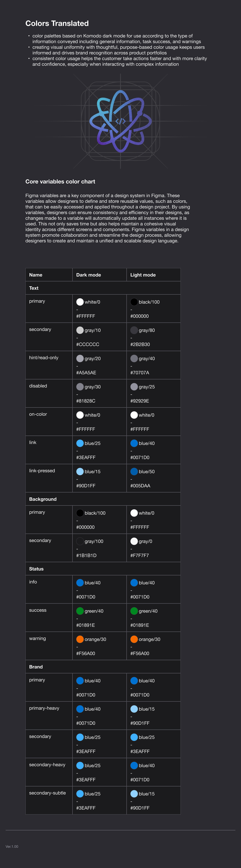Click the light mode orange/30 warning swatch

pos(134,639)
